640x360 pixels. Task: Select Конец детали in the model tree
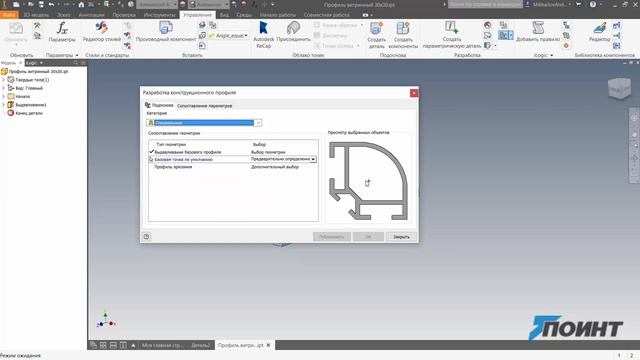click(29, 113)
